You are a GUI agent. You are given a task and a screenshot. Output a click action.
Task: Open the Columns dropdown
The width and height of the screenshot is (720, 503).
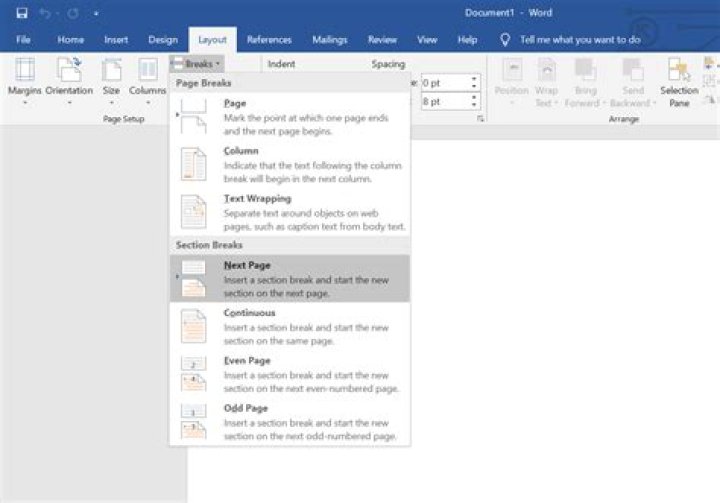point(147,82)
